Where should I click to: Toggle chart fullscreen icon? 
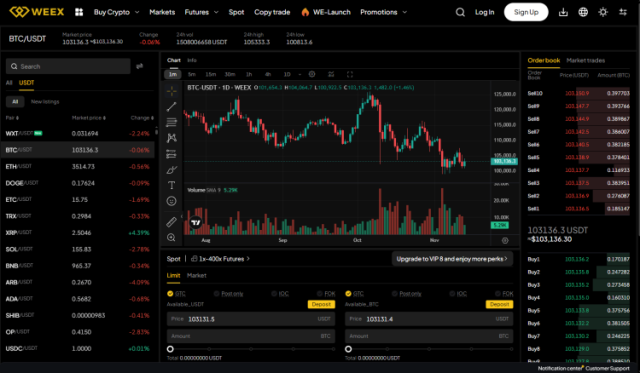[350, 74]
